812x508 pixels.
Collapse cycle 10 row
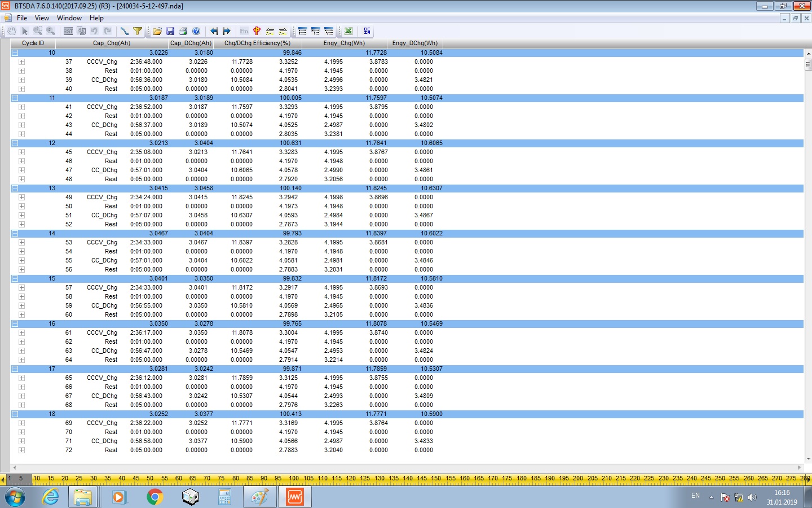(x=15, y=52)
